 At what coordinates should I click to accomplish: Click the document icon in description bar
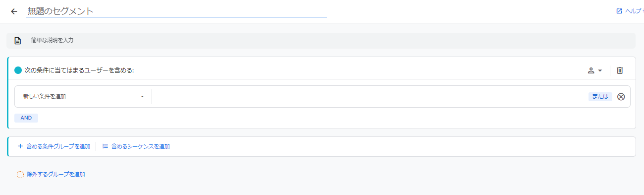pos(18,41)
